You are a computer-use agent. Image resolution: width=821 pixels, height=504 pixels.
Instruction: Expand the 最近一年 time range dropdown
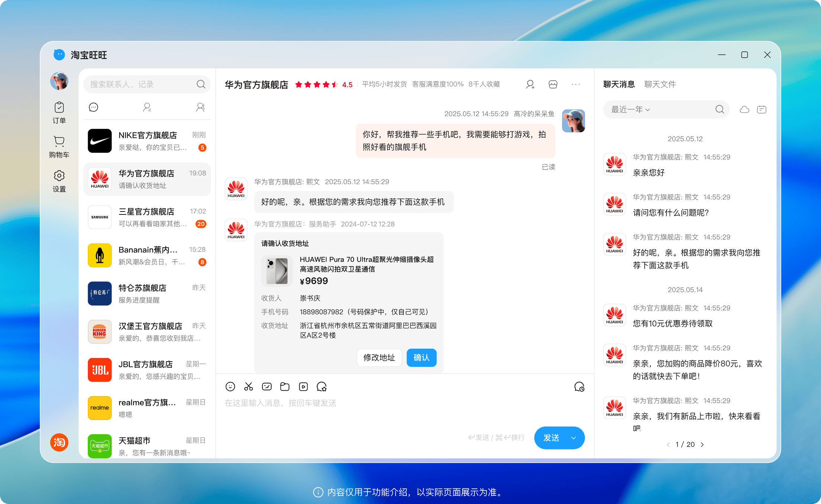coord(631,109)
